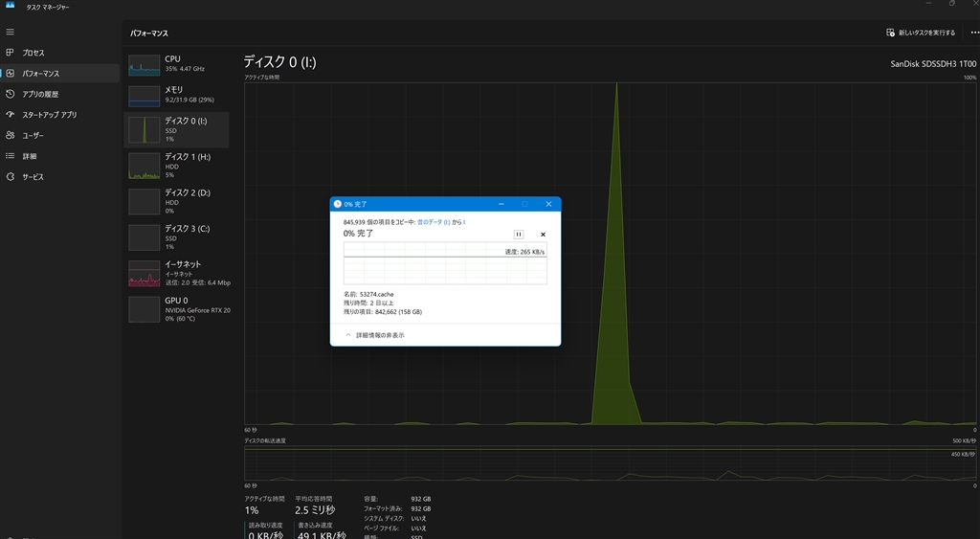Viewport: 980px width, 539px height.
Task: Select the メモリ (Memory) thumbnail
Action: tap(177, 95)
